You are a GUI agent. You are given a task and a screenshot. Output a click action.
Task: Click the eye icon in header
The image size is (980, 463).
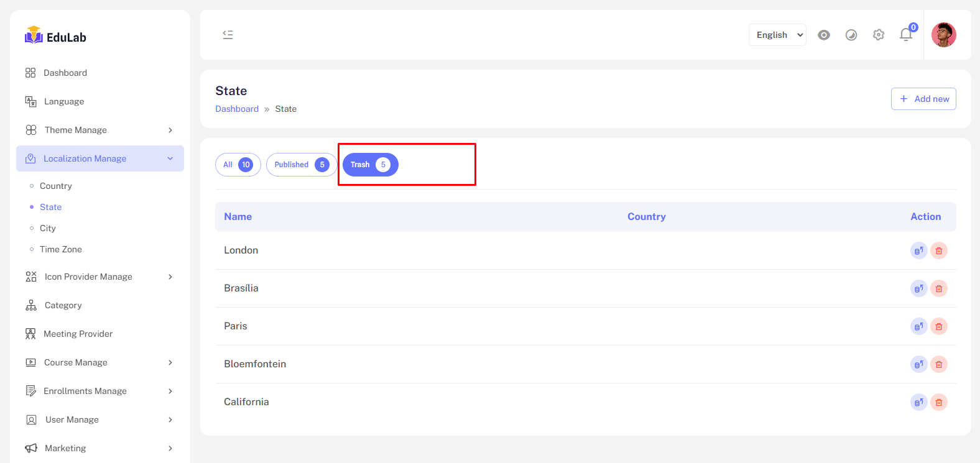823,35
